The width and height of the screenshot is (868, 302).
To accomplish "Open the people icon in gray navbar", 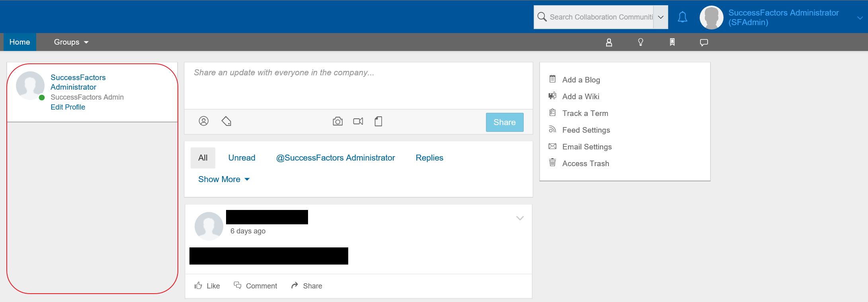I will click(609, 42).
